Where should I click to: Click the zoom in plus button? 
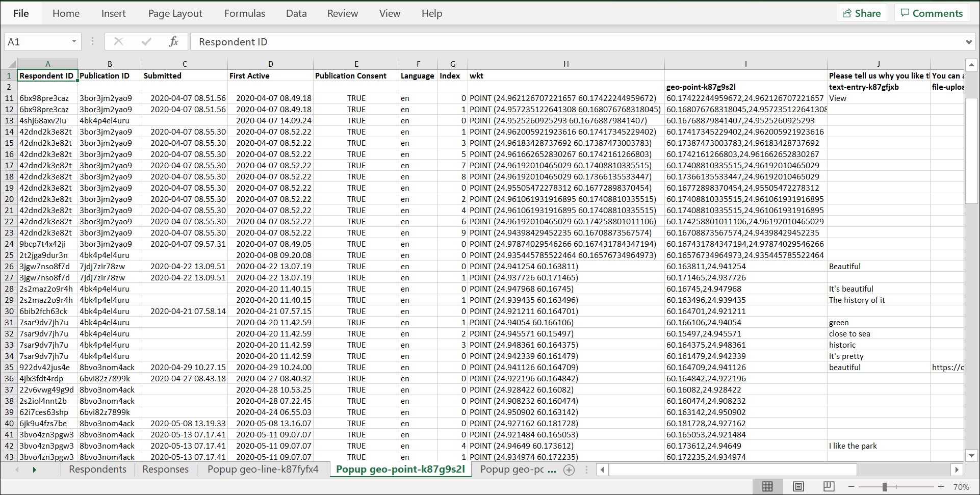click(941, 487)
